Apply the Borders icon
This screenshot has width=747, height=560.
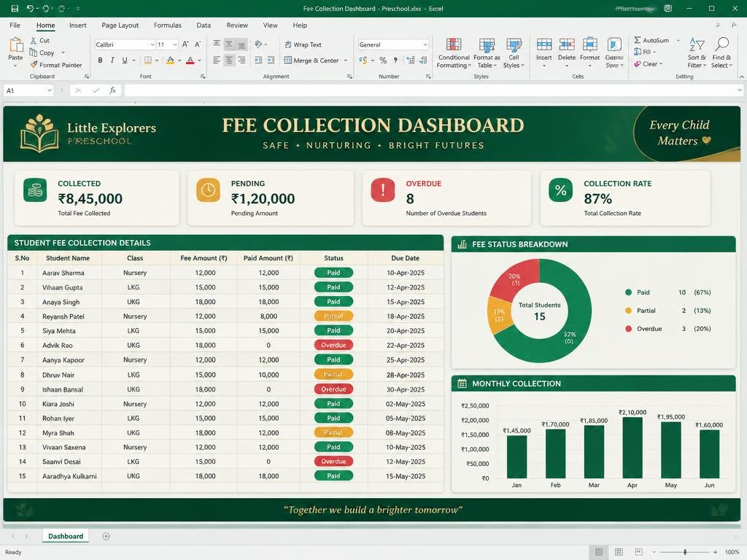(148, 60)
